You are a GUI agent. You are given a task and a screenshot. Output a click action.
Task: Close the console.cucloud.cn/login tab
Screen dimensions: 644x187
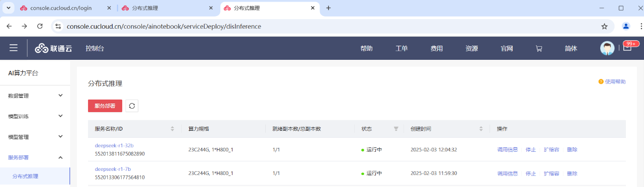(x=109, y=8)
